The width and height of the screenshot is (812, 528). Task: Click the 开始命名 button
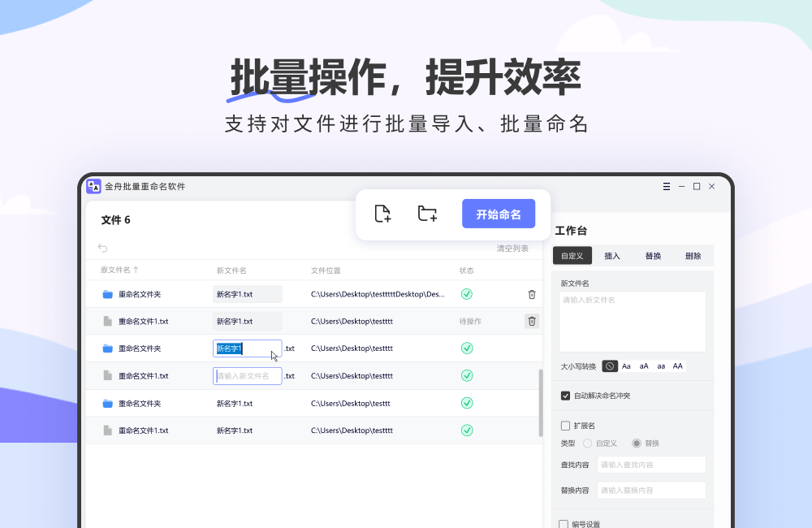click(x=499, y=213)
